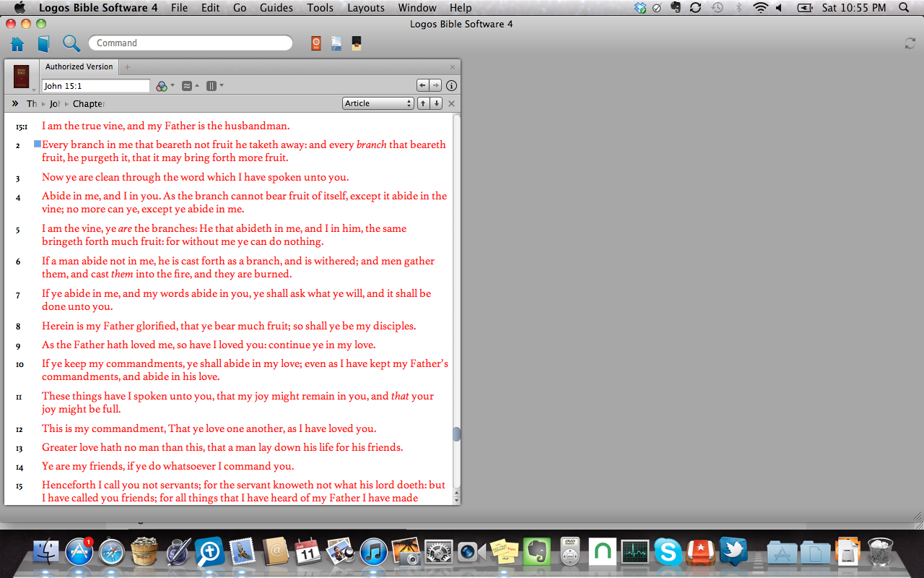Go forward with the right-arrow history button
The image size is (924, 578).
tap(435, 85)
